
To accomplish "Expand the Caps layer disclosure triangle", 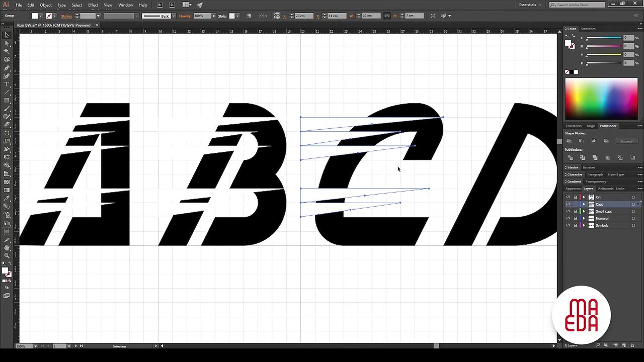I will point(584,204).
